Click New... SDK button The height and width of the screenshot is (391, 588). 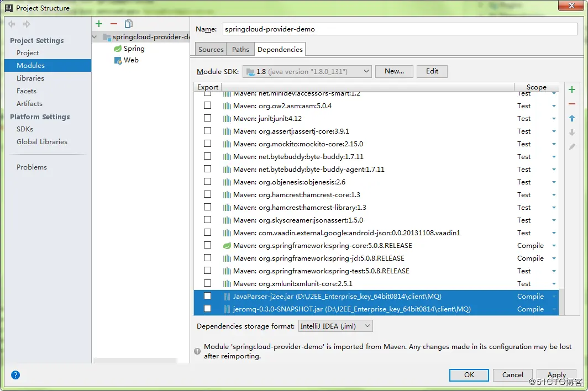tap(394, 71)
